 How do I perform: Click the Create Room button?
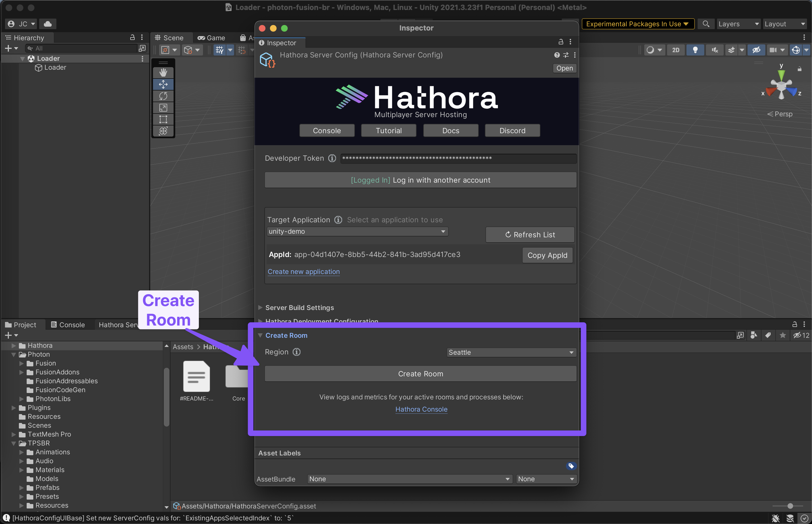tap(420, 374)
